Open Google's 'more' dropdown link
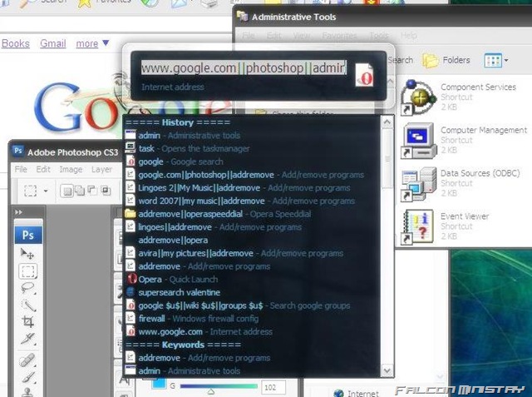 point(92,43)
